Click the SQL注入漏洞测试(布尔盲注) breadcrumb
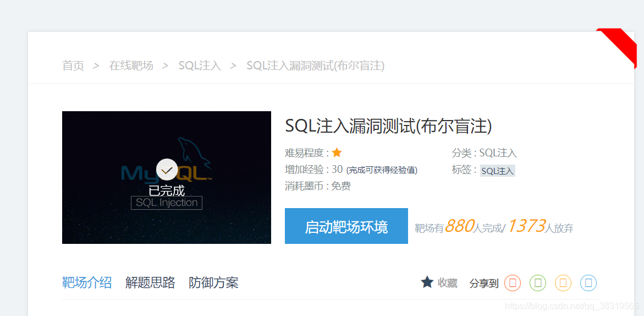The height and width of the screenshot is (316, 644). click(316, 66)
